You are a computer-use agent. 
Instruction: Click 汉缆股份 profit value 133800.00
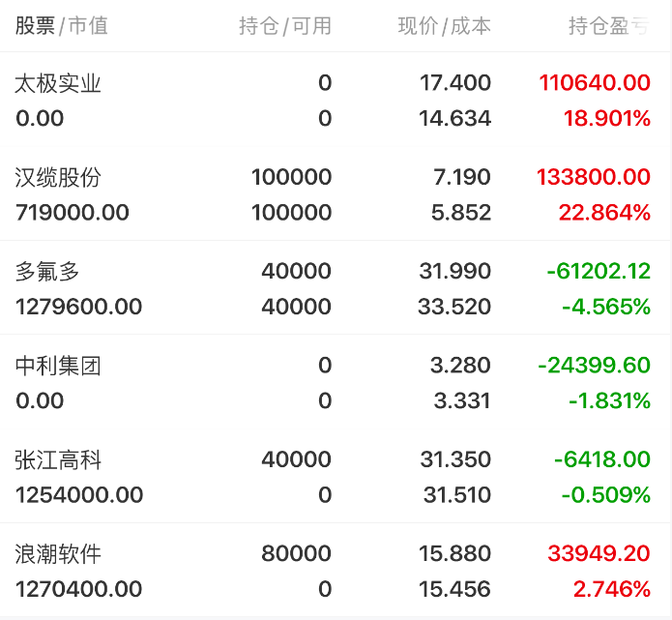click(594, 177)
